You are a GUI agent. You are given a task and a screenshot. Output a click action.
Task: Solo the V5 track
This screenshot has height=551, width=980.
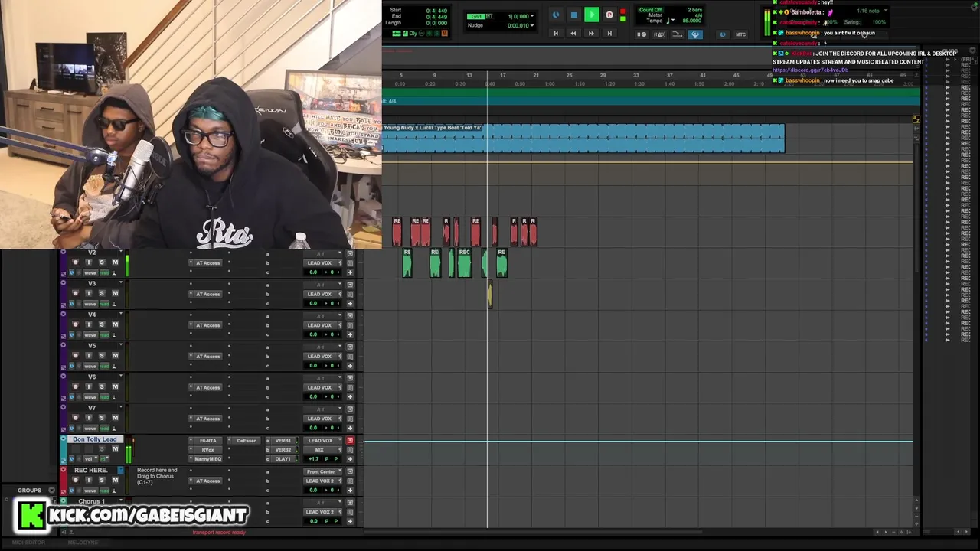pos(102,355)
